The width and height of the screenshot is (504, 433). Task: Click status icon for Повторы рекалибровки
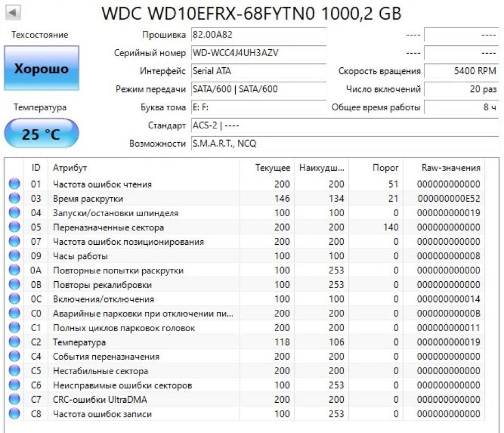(x=14, y=285)
